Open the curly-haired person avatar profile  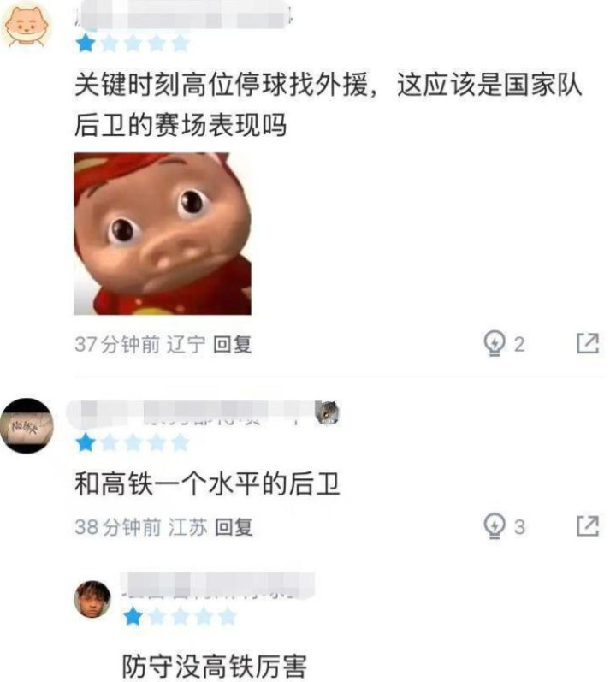(92, 599)
